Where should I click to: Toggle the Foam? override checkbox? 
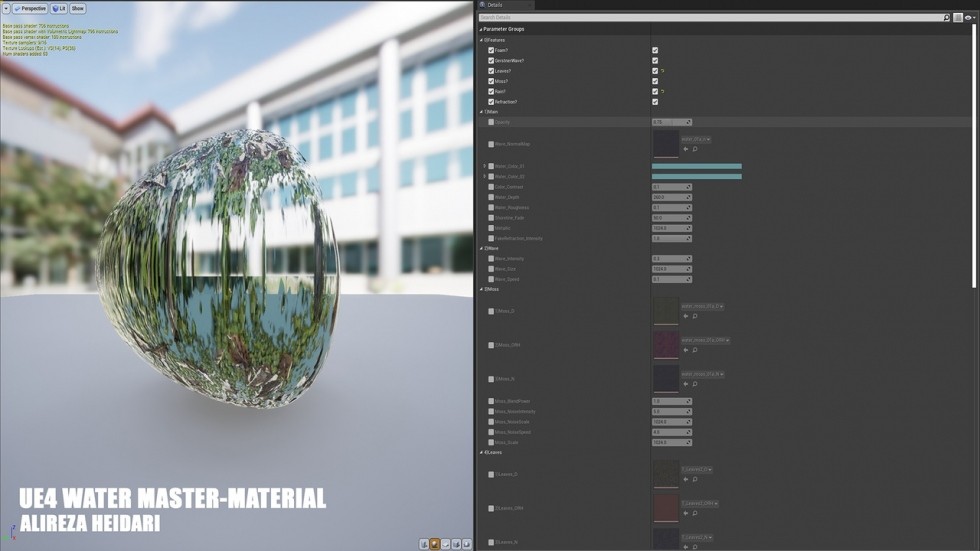(x=491, y=50)
